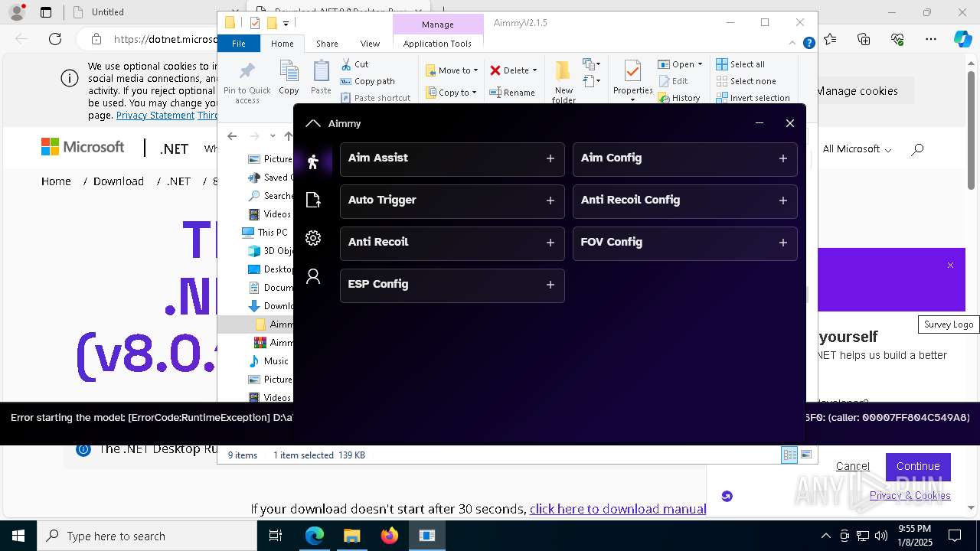Click the website search magnifier icon

(x=917, y=149)
